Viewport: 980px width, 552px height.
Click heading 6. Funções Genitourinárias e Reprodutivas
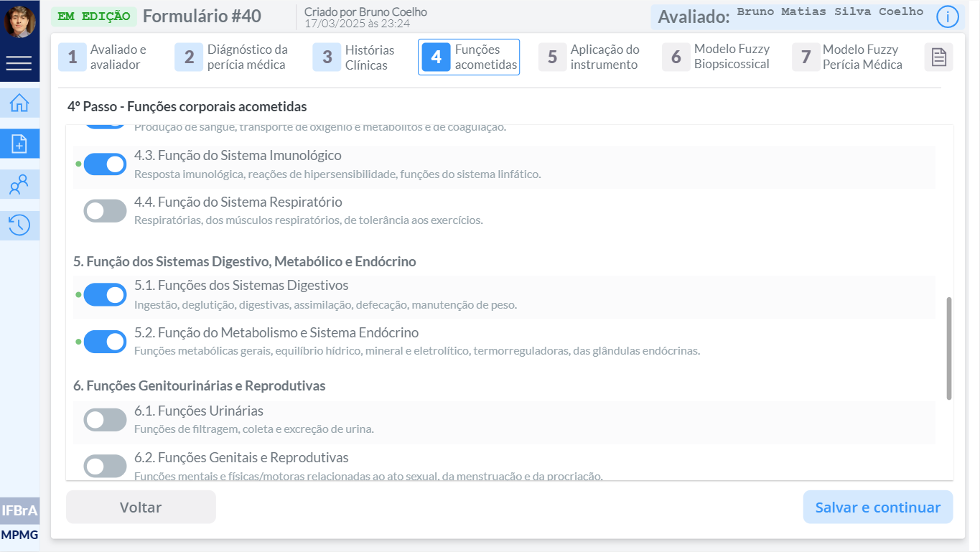[200, 386]
